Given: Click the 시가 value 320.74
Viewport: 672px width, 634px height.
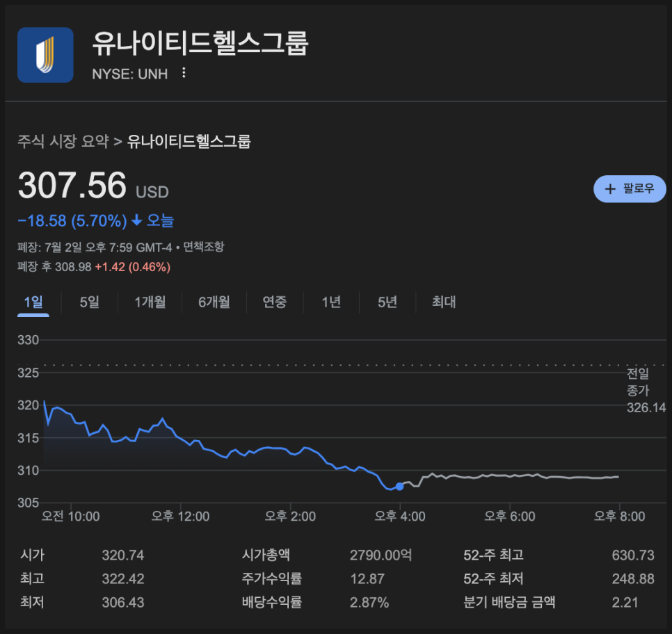Looking at the screenshot, I should click(123, 555).
